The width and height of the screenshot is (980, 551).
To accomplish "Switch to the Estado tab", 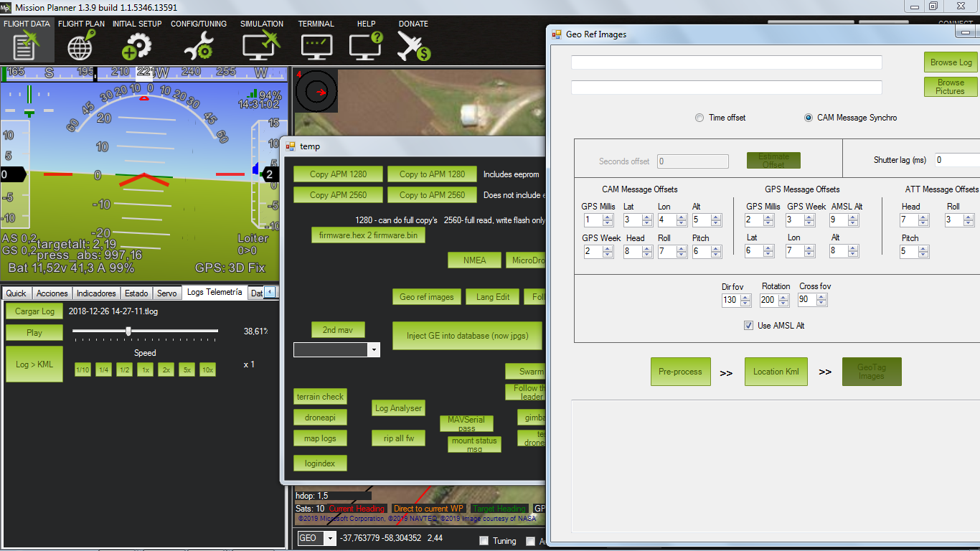I will click(136, 293).
